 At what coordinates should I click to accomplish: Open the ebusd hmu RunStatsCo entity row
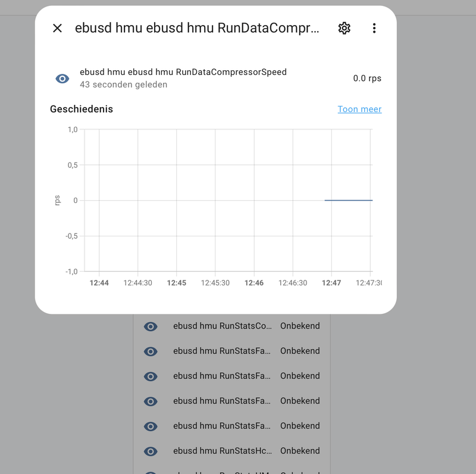(223, 326)
